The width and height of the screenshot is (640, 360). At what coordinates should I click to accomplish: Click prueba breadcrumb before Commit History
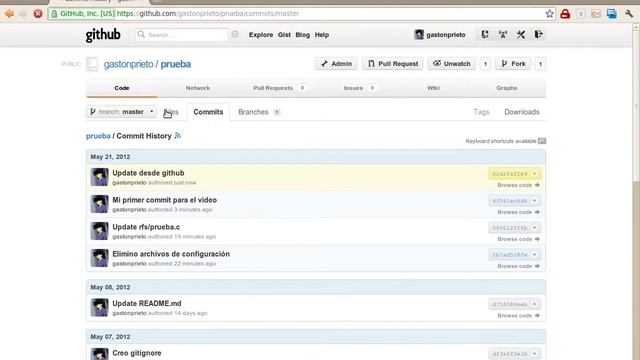click(98, 136)
